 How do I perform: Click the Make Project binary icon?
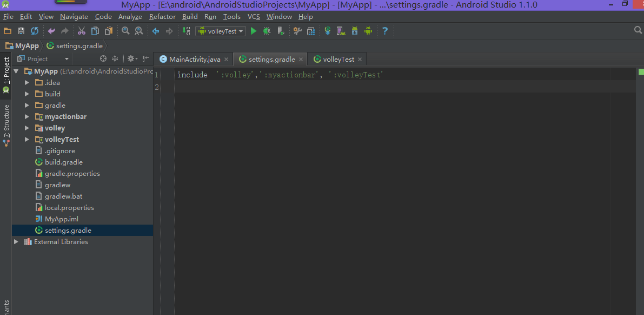pyautogui.click(x=186, y=31)
